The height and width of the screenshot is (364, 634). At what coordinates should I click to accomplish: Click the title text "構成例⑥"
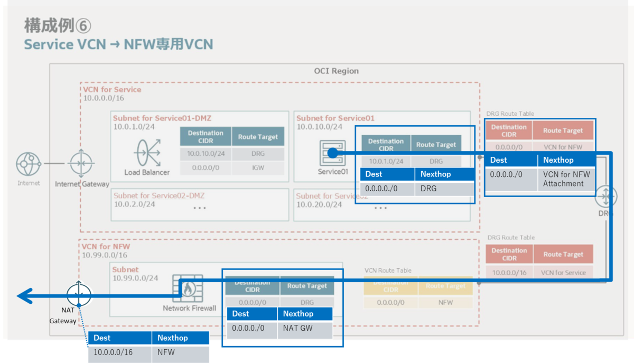pos(58,25)
